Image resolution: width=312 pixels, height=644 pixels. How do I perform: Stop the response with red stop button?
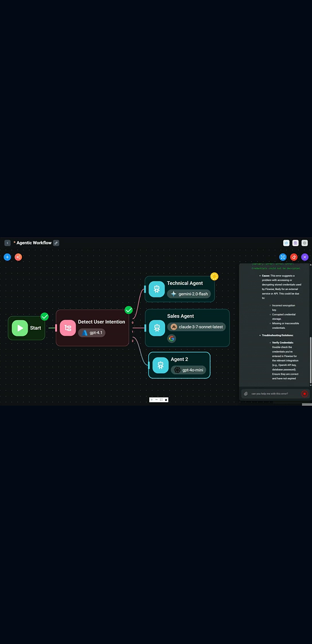(305, 394)
